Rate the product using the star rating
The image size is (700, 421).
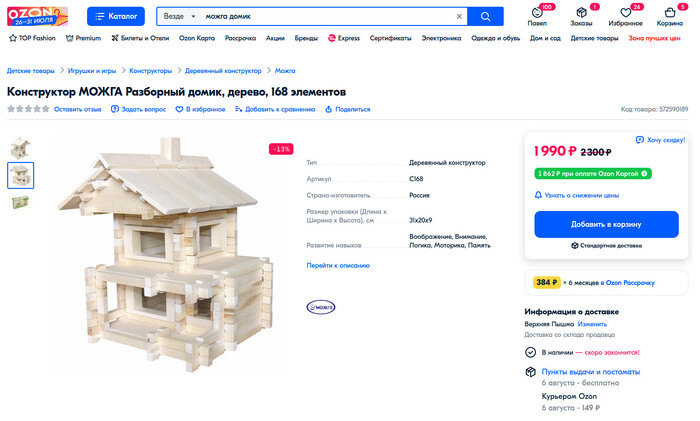coord(28,109)
